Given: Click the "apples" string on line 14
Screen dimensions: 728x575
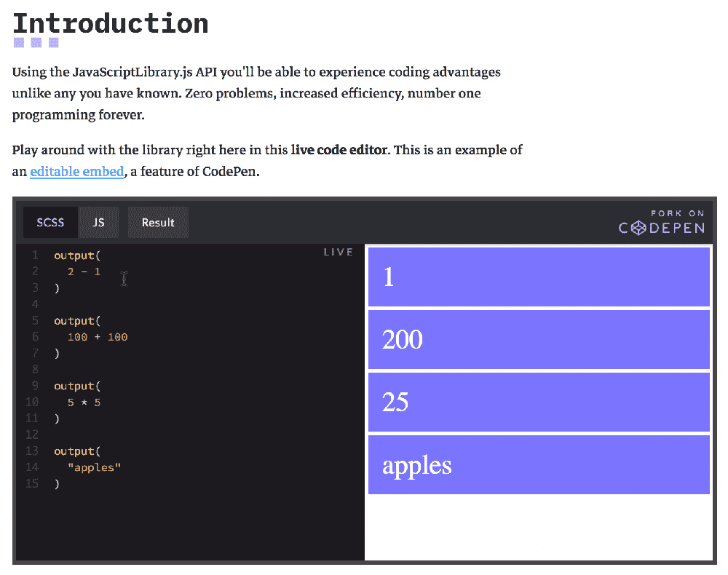Looking at the screenshot, I should click(94, 467).
